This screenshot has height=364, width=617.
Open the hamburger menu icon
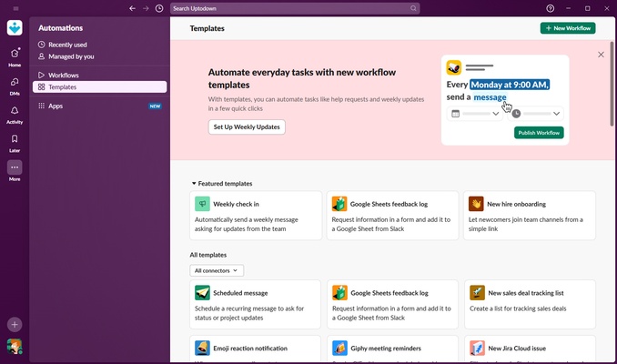pos(15,8)
